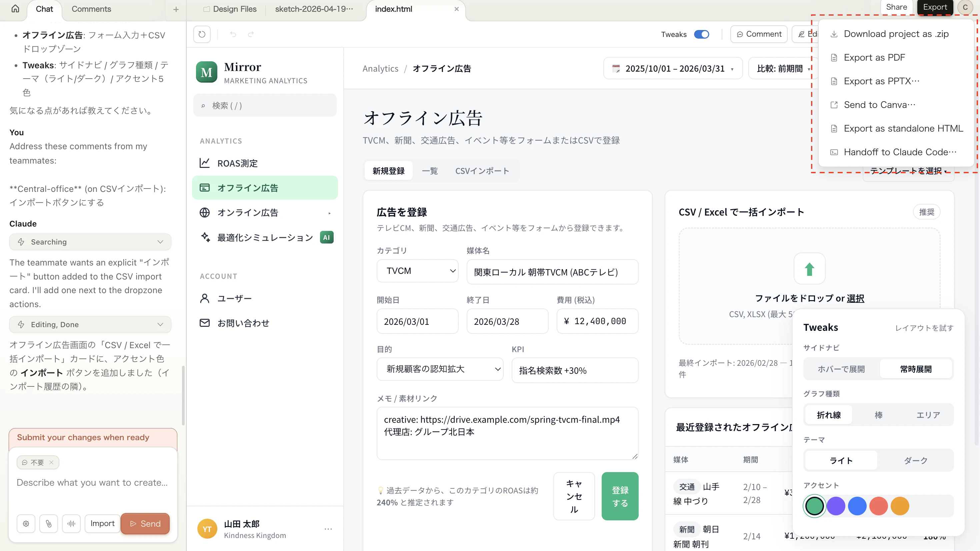Toggle the Tweaks switch off
The image size is (980, 551).
[702, 34]
